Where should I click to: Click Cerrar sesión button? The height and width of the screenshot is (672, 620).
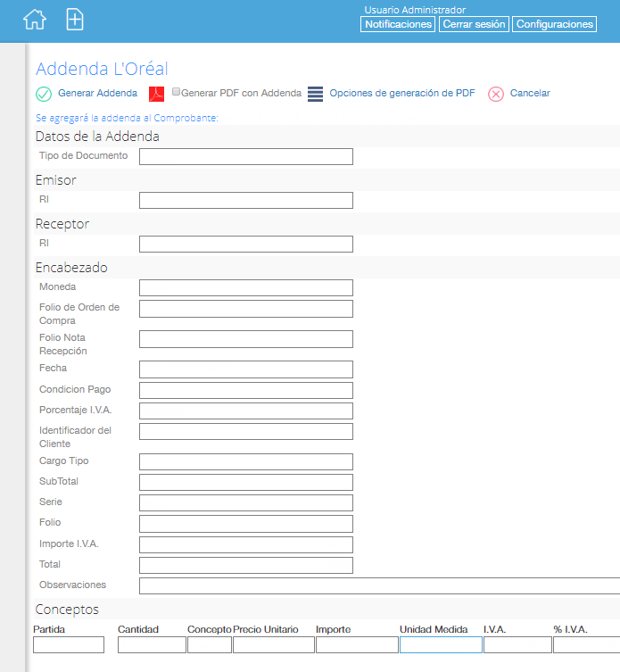(x=474, y=24)
